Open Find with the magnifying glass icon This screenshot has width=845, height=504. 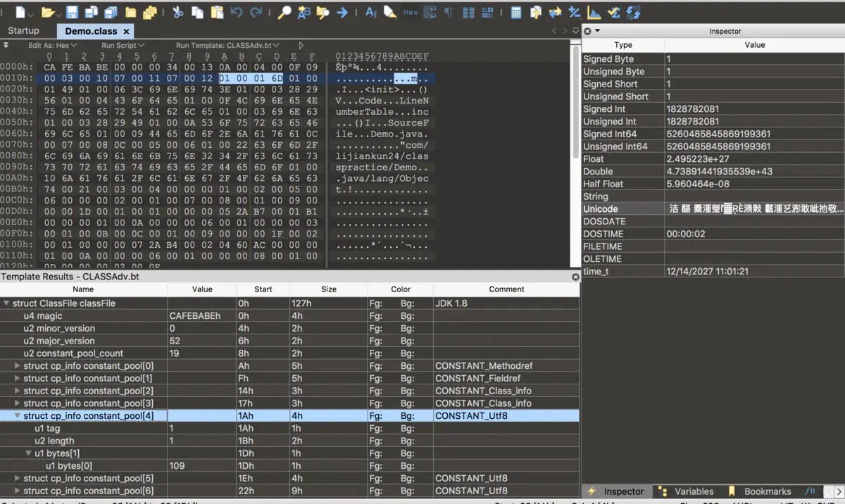pyautogui.click(x=284, y=12)
